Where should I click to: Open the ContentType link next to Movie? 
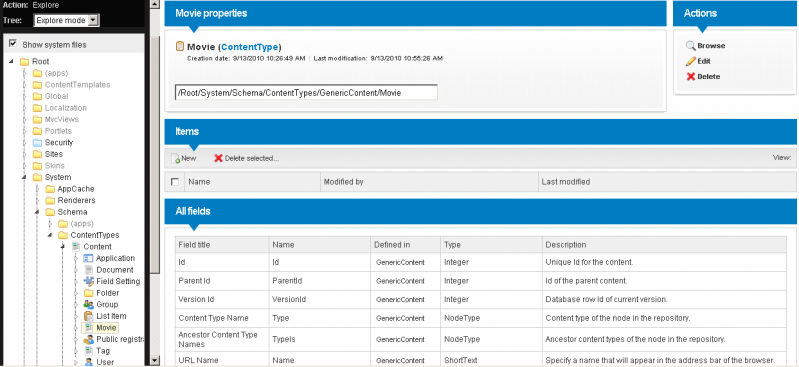click(x=250, y=47)
